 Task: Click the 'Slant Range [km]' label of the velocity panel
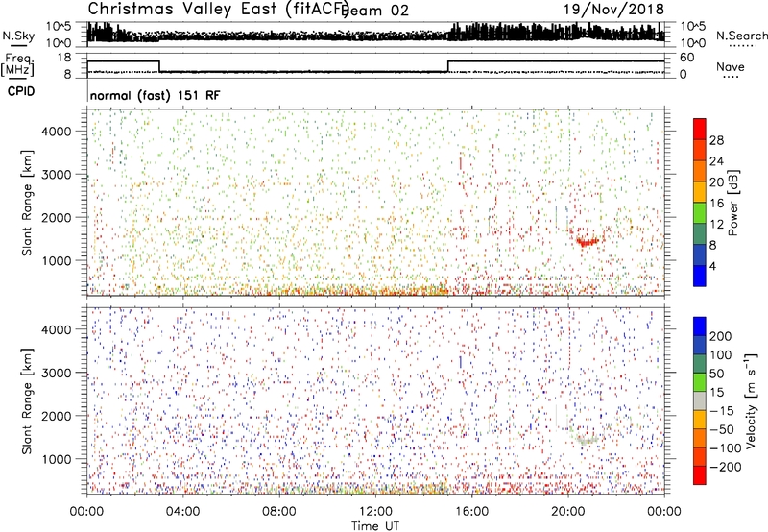click(27, 401)
